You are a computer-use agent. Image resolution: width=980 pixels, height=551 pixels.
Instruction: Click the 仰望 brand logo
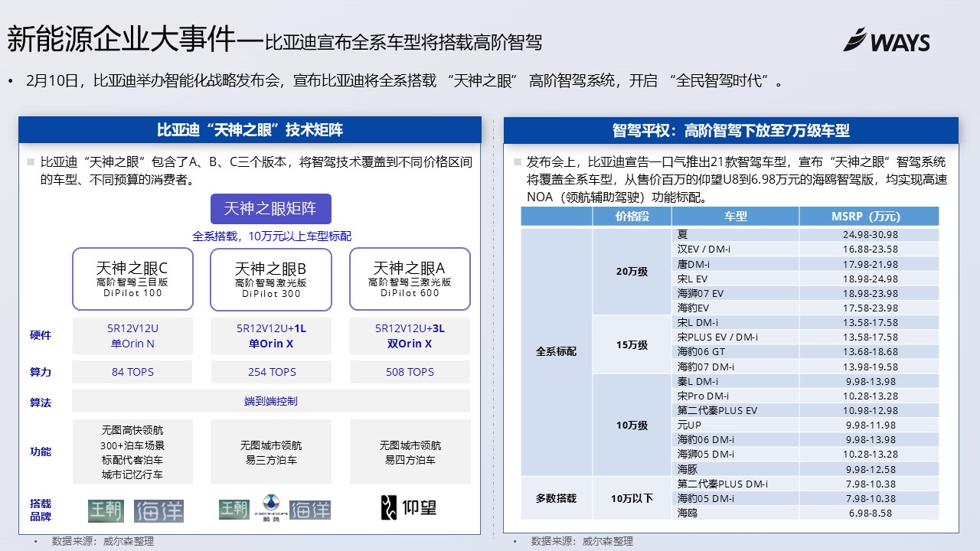409,508
